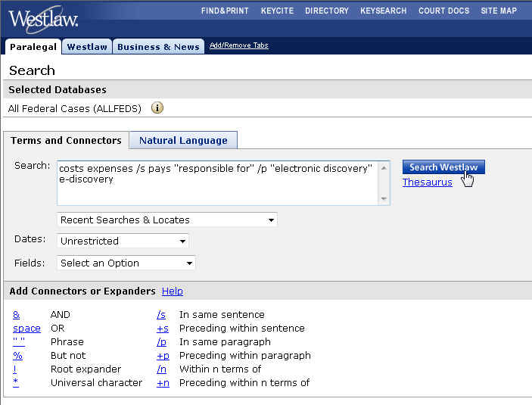The height and width of the screenshot is (405, 532).
Task: Open the Court Docs menu item
Action: (x=443, y=11)
